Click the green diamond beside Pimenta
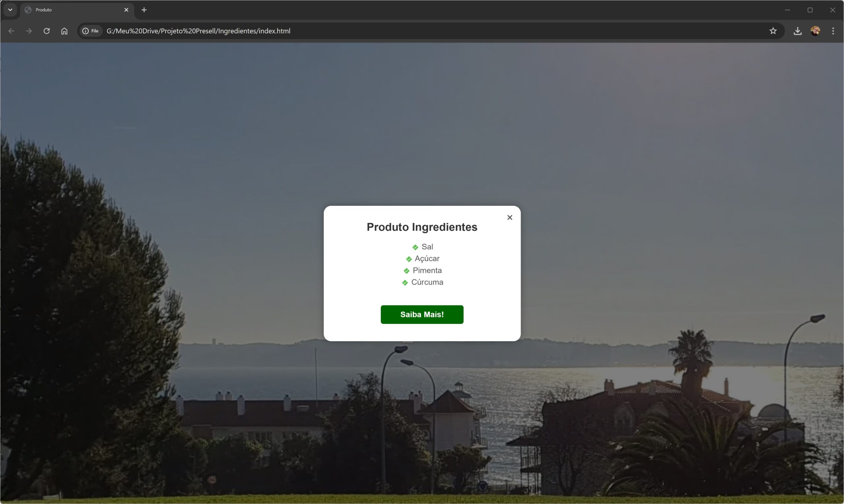The height and width of the screenshot is (504, 844). [x=407, y=271]
